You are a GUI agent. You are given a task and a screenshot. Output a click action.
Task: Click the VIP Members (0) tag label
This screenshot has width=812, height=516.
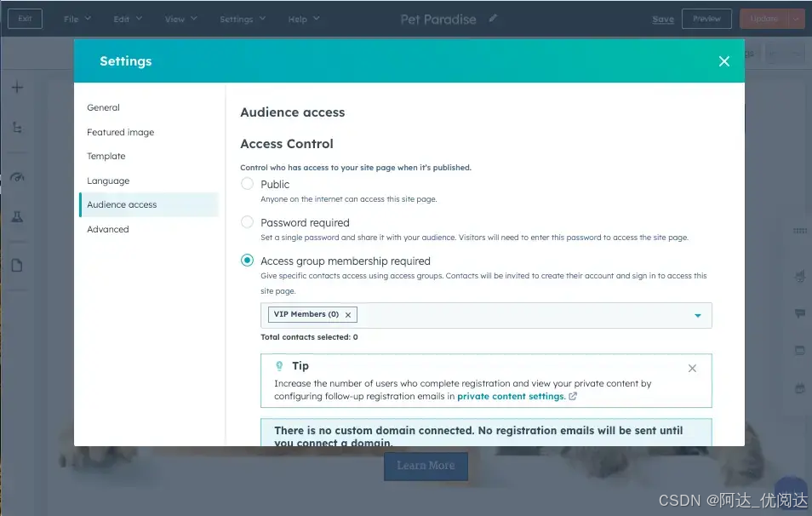pos(306,314)
